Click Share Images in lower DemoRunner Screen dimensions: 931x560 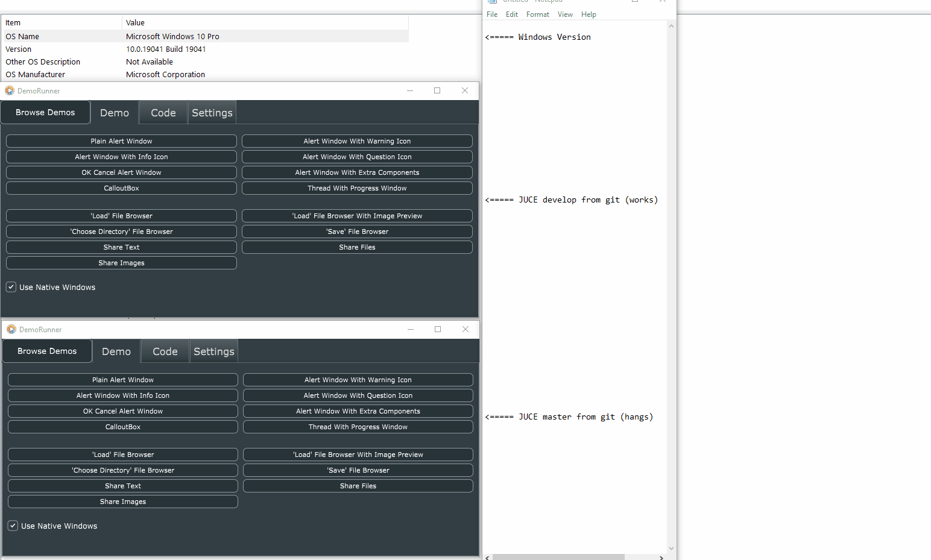(123, 502)
